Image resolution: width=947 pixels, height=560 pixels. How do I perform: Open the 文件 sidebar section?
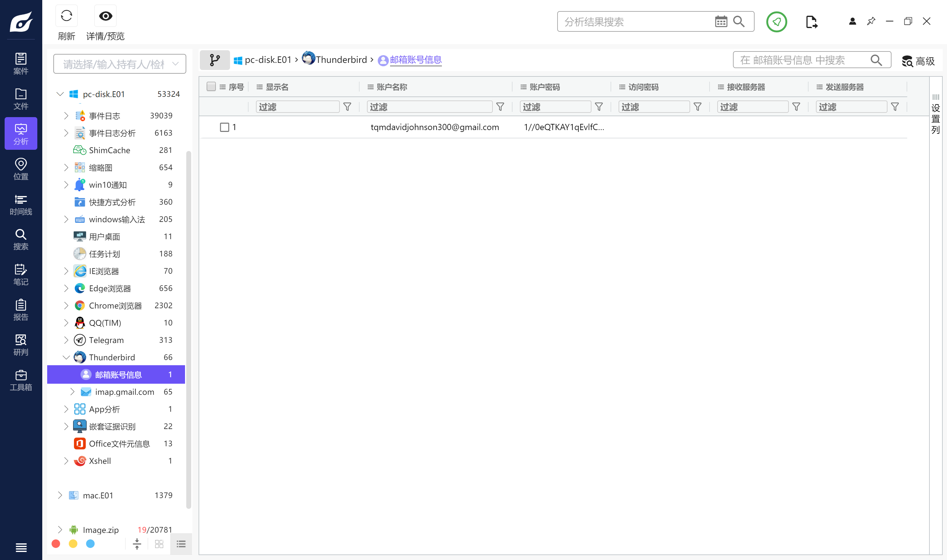click(x=21, y=99)
